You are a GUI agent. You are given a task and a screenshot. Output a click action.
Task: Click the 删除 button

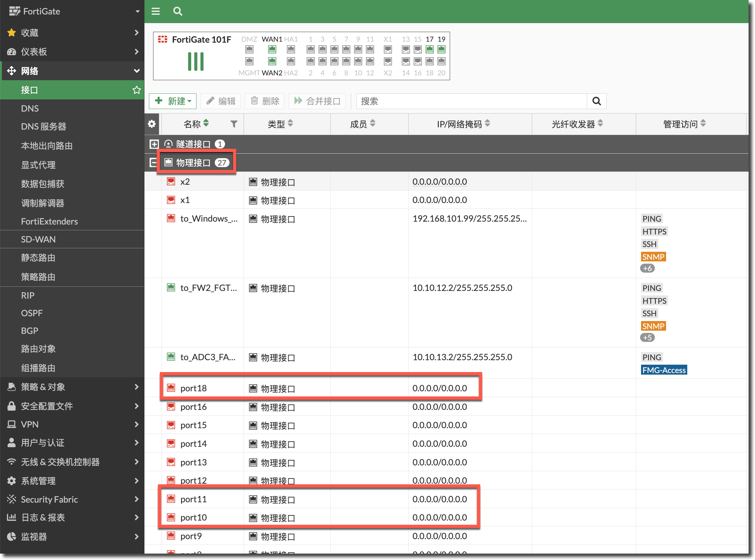[x=265, y=101]
